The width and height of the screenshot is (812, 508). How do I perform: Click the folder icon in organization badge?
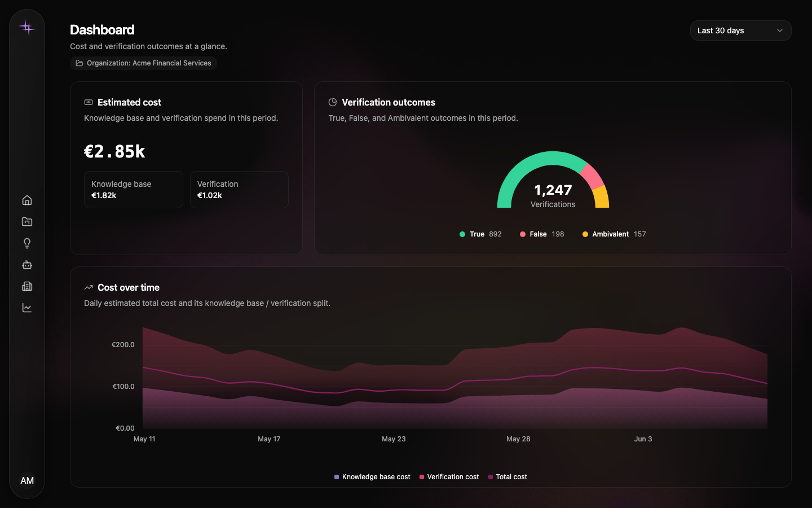coord(80,63)
